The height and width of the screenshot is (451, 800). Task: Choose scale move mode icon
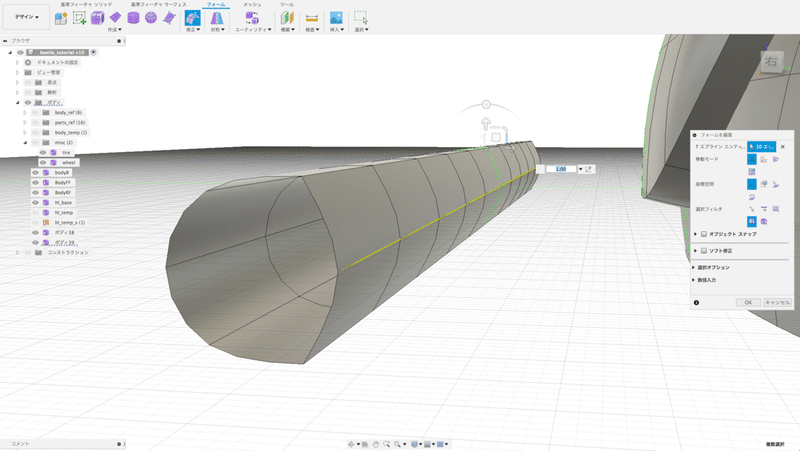(x=752, y=171)
